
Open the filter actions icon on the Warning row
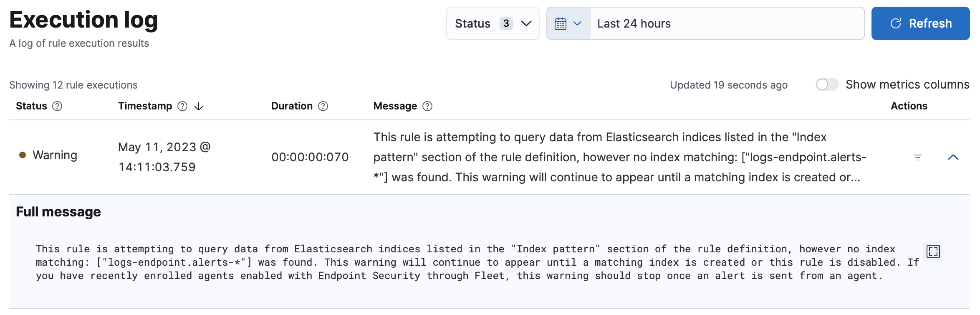pyautogui.click(x=917, y=157)
